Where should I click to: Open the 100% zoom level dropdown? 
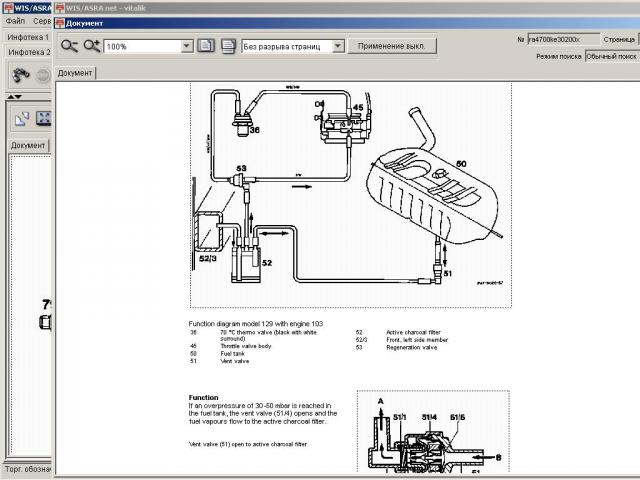pos(188,46)
